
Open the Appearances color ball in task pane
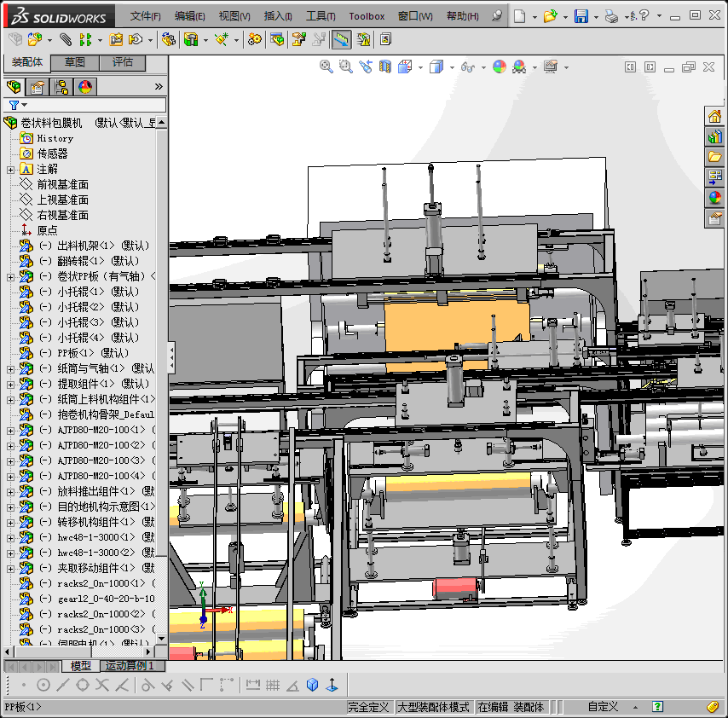714,198
